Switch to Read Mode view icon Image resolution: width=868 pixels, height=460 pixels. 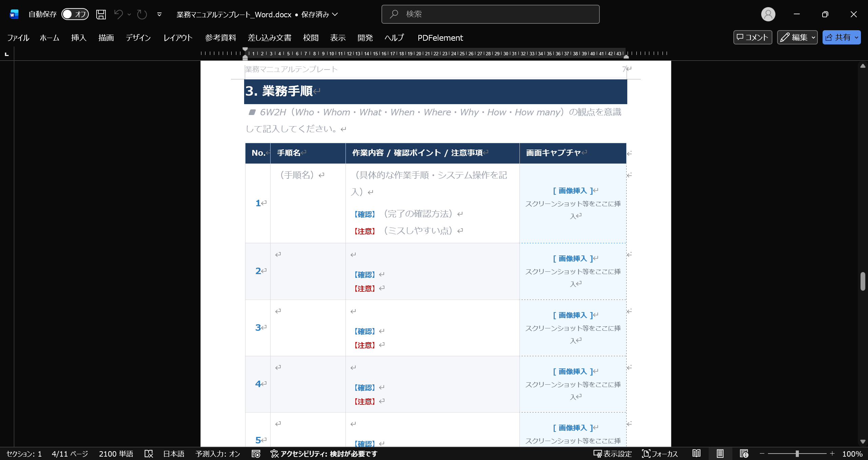point(696,454)
